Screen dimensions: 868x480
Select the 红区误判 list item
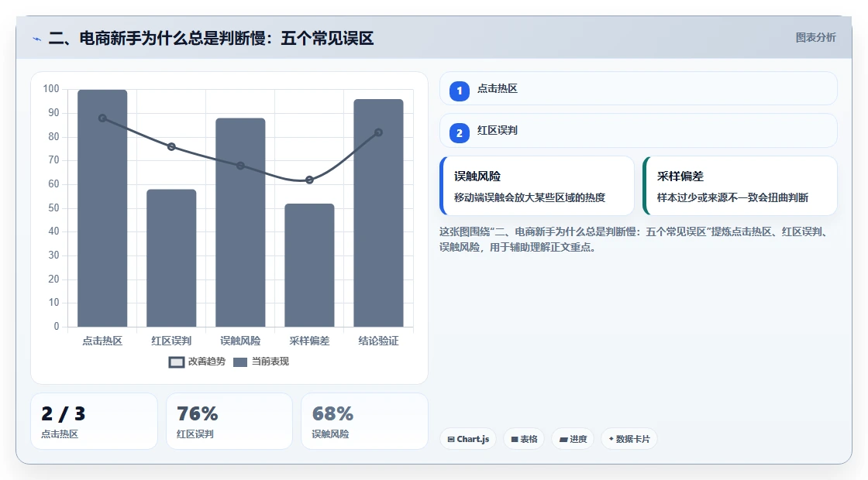pyautogui.click(x=639, y=131)
